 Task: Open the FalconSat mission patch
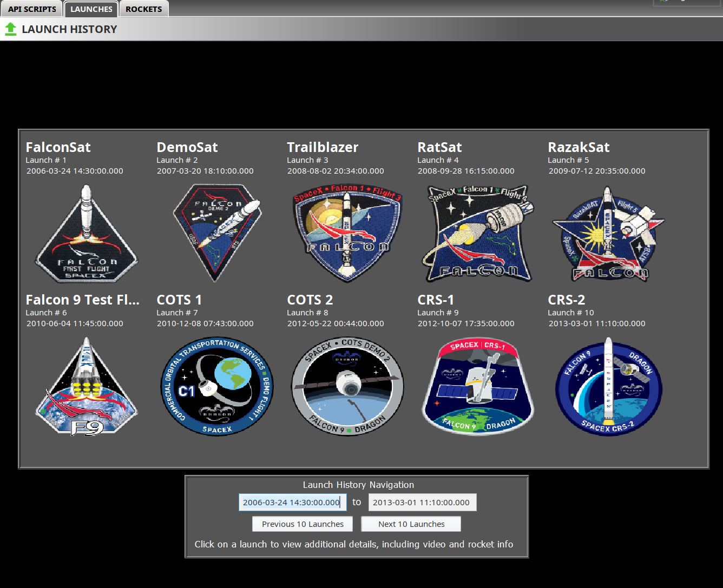coord(87,234)
